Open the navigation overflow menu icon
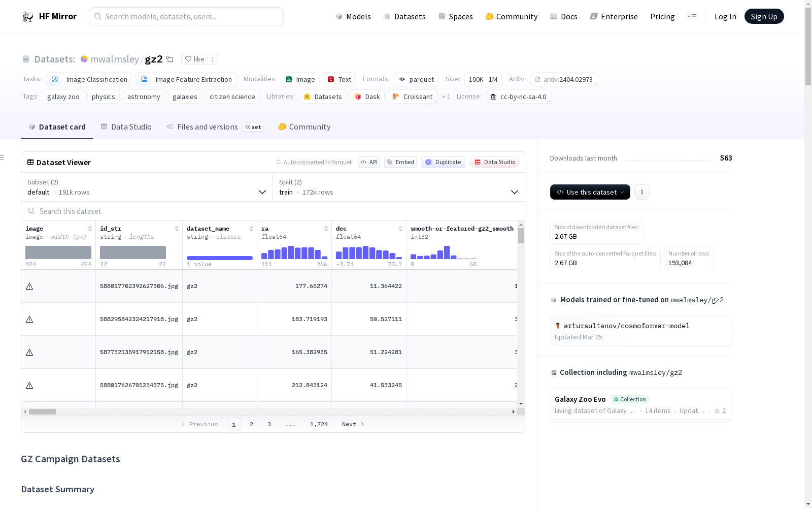Screen dimensions: 812x508 [x=692, y=16]
